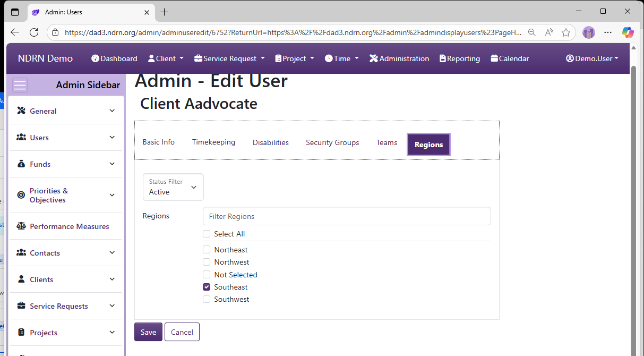The height and width of the screenshot is (356, 644).
Task: Open the Demo.User account dropdown
Action: coord(592,58)
